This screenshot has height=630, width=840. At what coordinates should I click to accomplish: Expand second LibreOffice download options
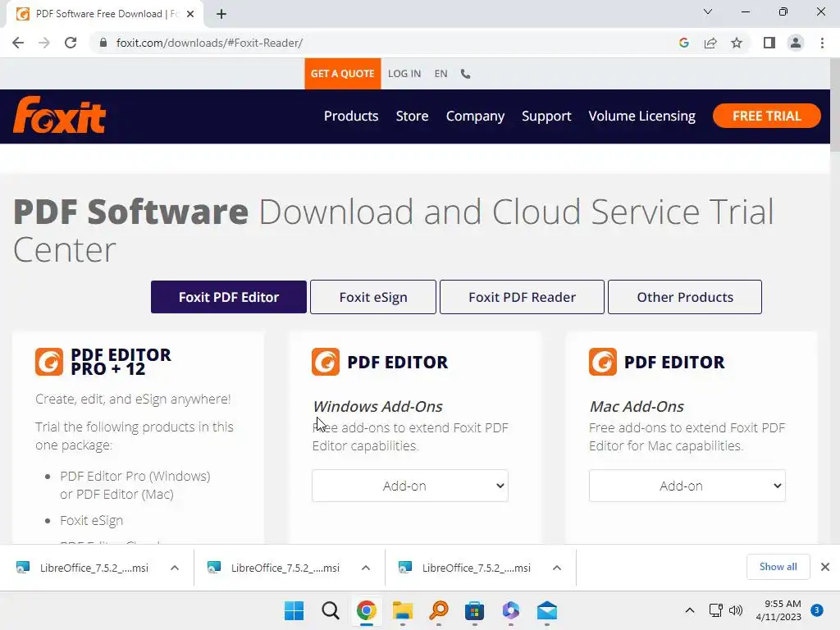point(366,568)
